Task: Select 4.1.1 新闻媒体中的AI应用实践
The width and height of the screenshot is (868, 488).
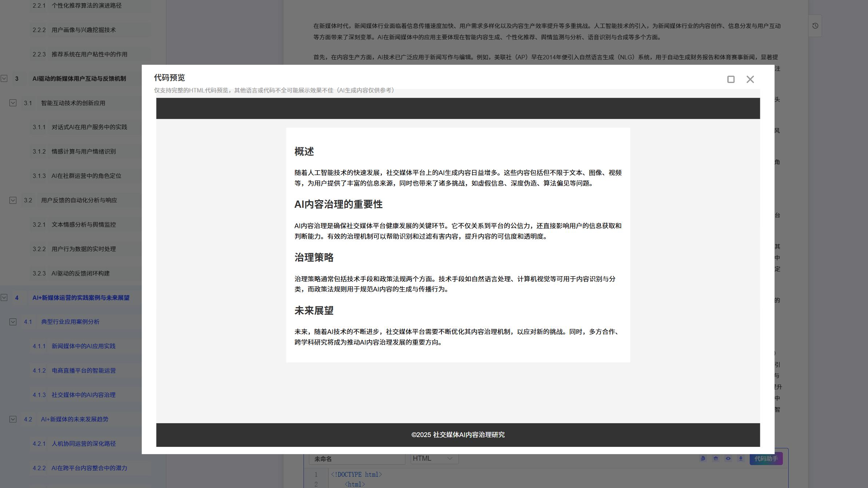Action: (83, 346)
